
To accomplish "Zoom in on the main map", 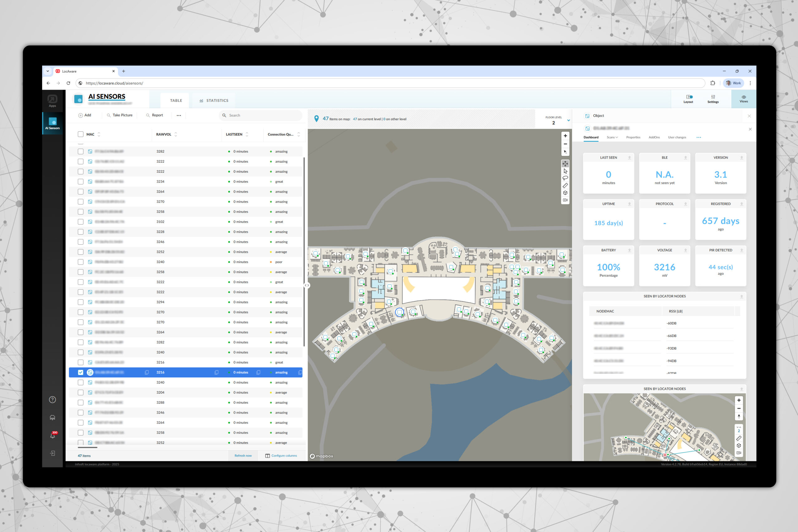I will [565, 136].
